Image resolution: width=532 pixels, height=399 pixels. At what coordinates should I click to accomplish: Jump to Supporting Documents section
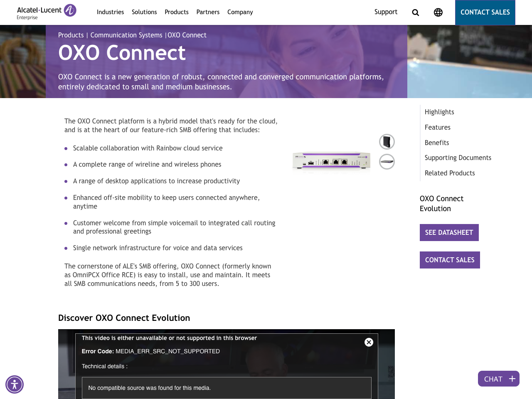(458, 158)
